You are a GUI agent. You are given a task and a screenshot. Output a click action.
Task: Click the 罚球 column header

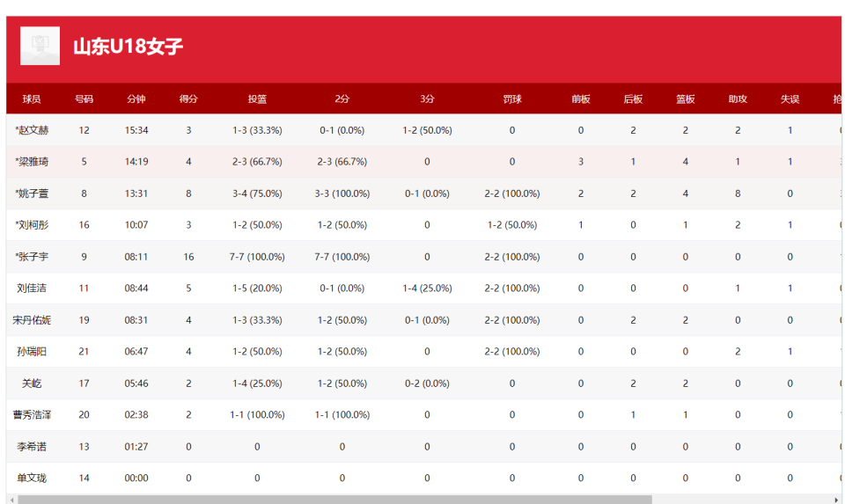(x=512, y=99)
